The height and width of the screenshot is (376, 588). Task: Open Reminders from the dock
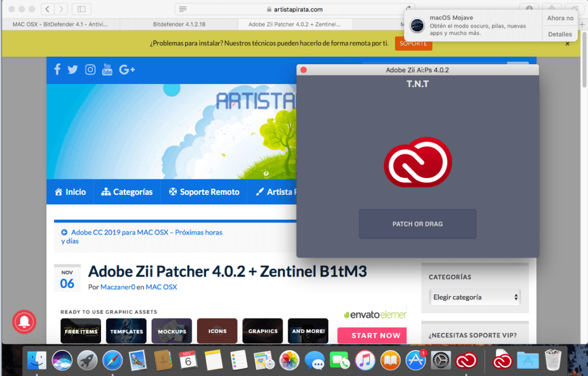click(x=239, y=360)
